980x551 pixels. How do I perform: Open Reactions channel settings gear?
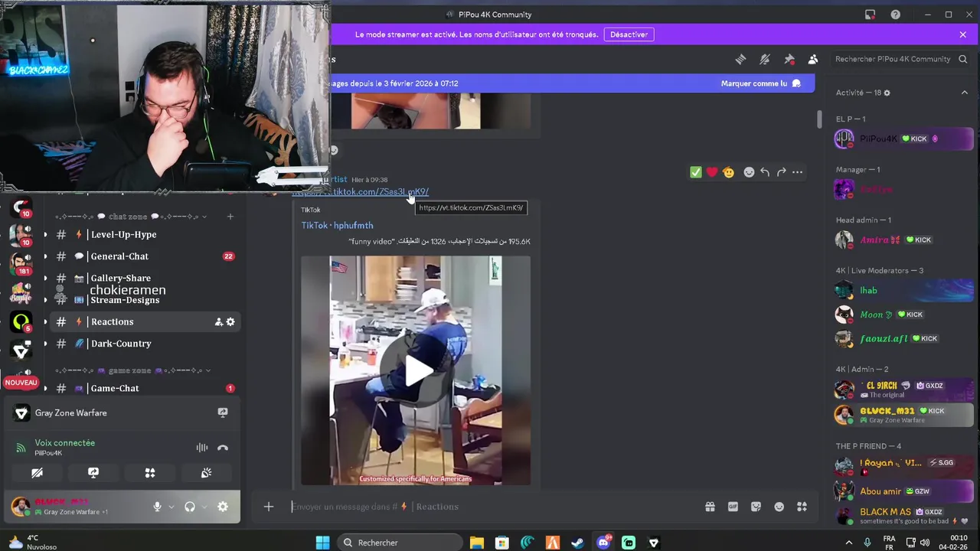230,322
